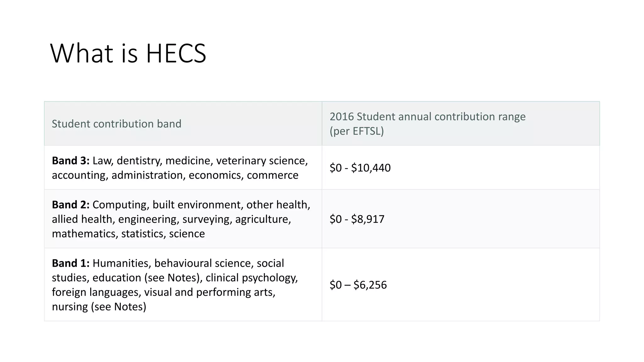This screenshot has width=644, height=362.
Task: Click "nursing (see Notes)" in Band 1
Action: [x=99, y=306]
